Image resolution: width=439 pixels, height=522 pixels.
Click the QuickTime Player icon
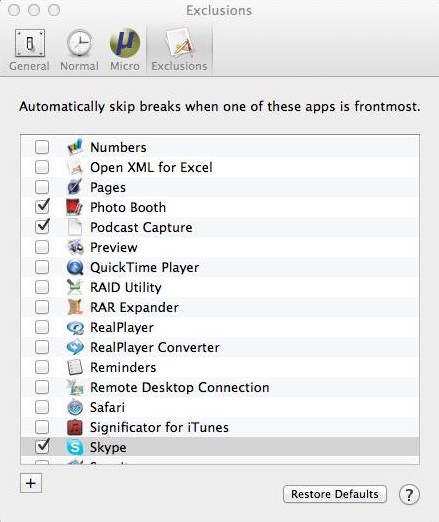tap(75, 267)
